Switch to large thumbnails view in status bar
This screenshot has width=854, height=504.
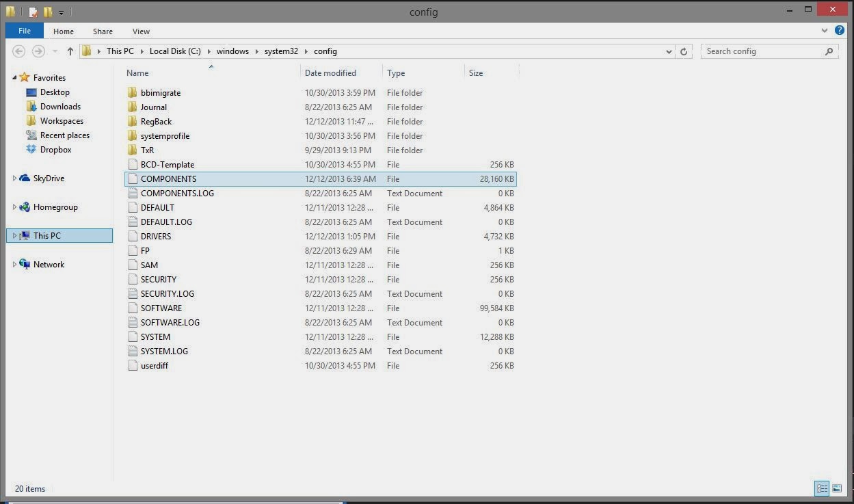pyautogui.click(x=837, y=488)
